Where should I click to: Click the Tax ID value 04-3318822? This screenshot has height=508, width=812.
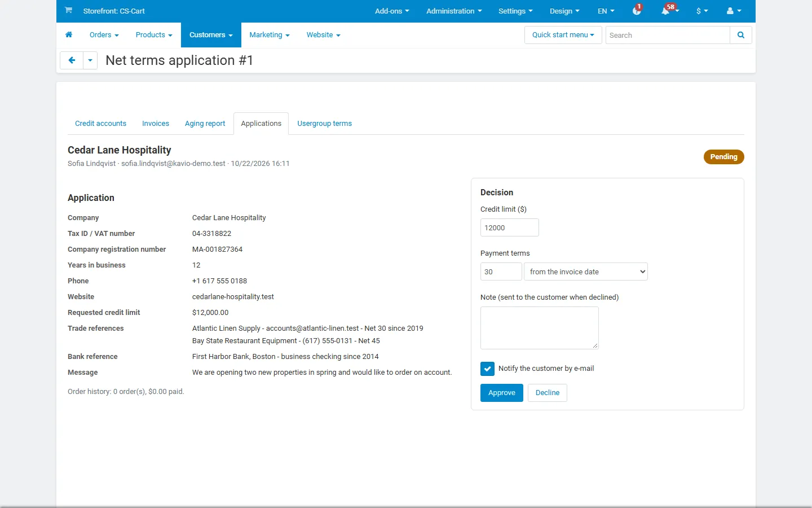pyautogui.click(x=211, y=234)
